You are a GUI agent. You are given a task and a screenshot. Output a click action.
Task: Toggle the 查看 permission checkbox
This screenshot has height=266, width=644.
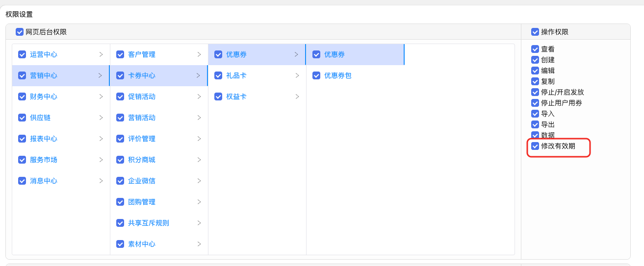535,49
